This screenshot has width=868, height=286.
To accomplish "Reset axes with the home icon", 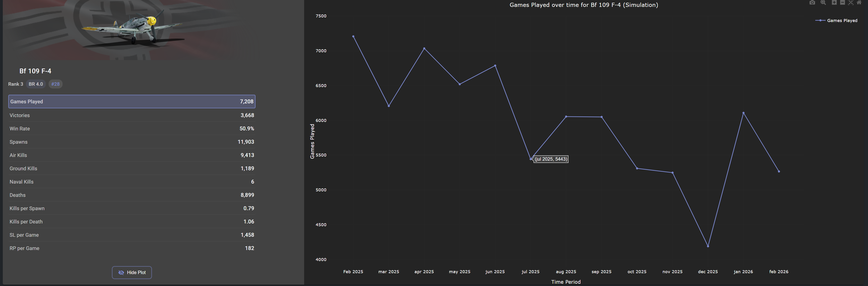I will (859, 3).
